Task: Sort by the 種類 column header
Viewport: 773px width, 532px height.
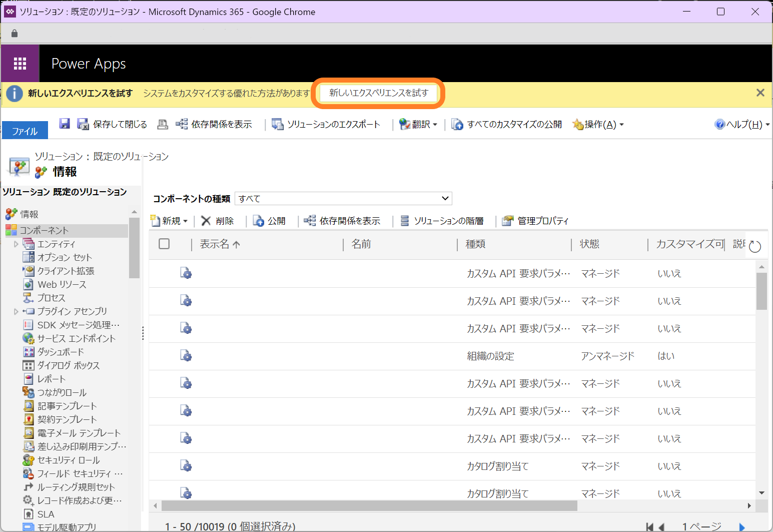Action: [x=475, y=244]
